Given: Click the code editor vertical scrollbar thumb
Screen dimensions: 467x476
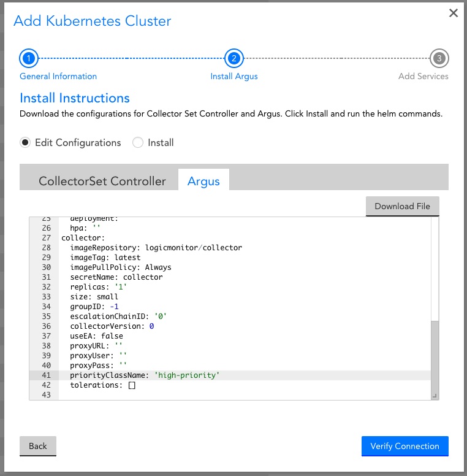Looking at the screenshot, I should click(435, 359).
